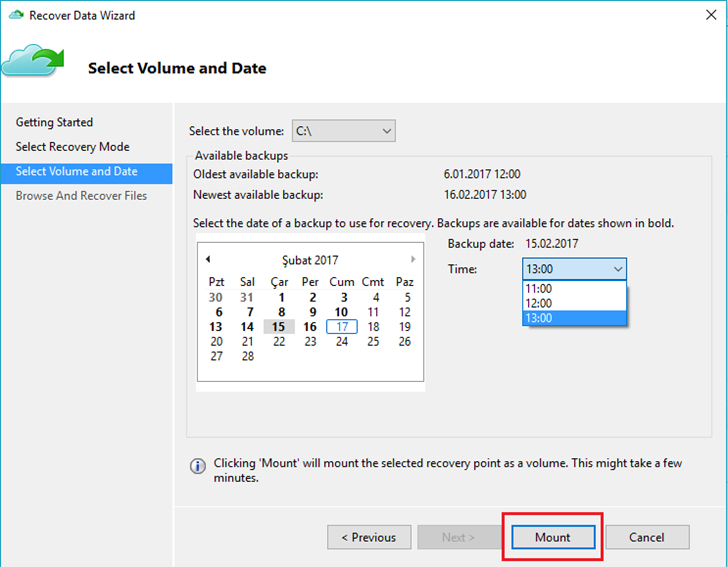Viewport: 728px width, 567px height.
Task: Open Browse And Recover Files step
Action: 81,196
